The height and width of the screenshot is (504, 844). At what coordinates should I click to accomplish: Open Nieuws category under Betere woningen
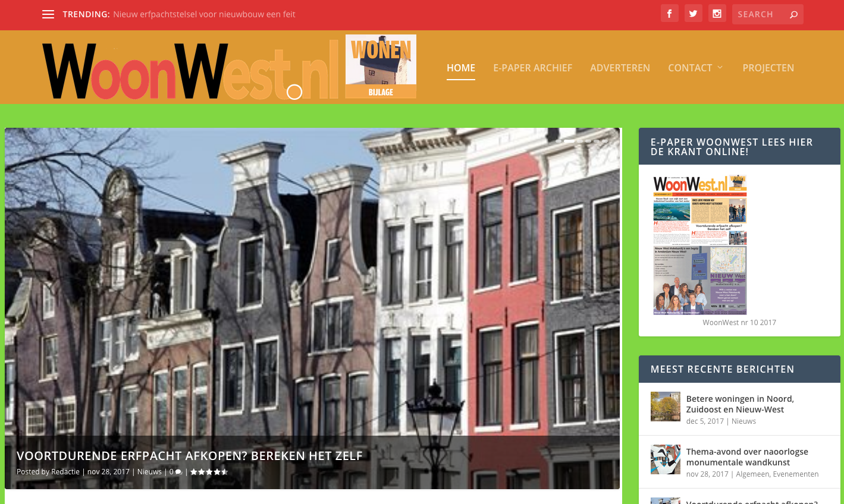coord(743,421)
